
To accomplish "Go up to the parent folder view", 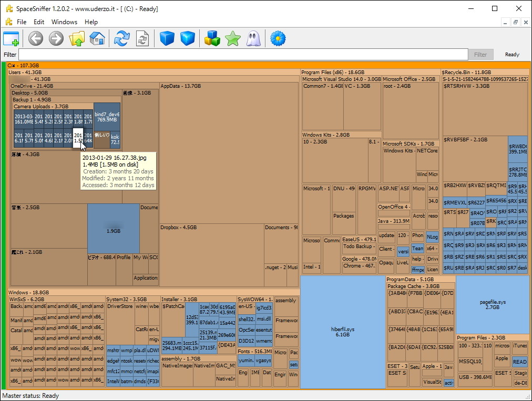I will click(77, 38).
